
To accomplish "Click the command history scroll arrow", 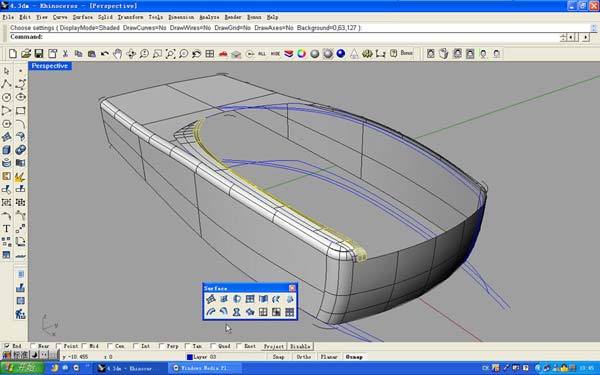I will click(x=593, y=28).
